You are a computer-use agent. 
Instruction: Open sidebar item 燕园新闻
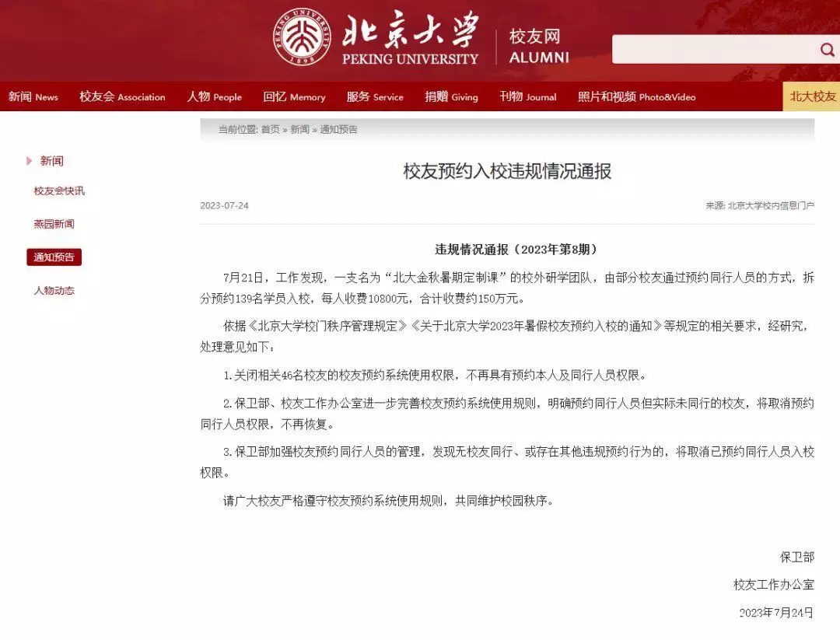click(x=54, y=224)
